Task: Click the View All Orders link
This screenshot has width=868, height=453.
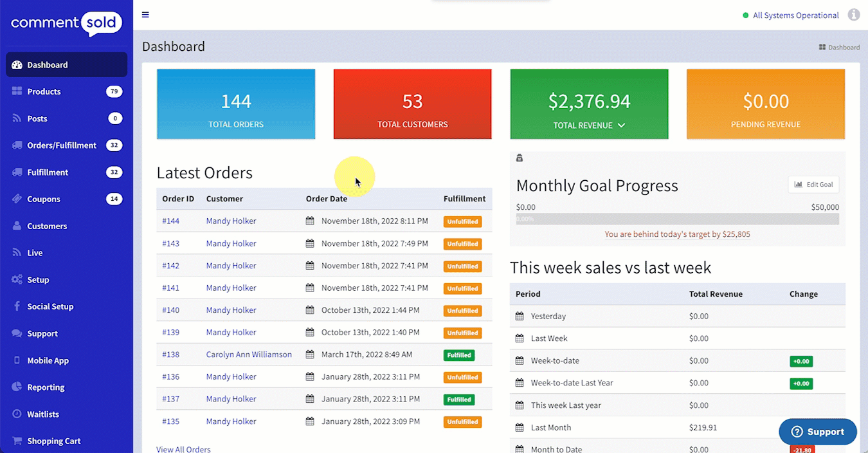Action: [183, 449]
